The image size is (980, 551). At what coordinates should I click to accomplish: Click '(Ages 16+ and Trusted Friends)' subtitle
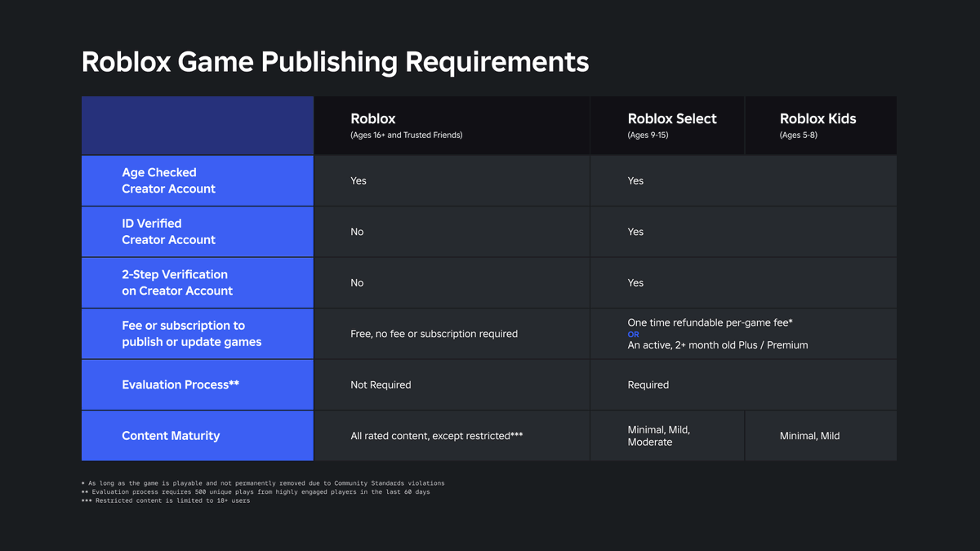pos(407,136)
